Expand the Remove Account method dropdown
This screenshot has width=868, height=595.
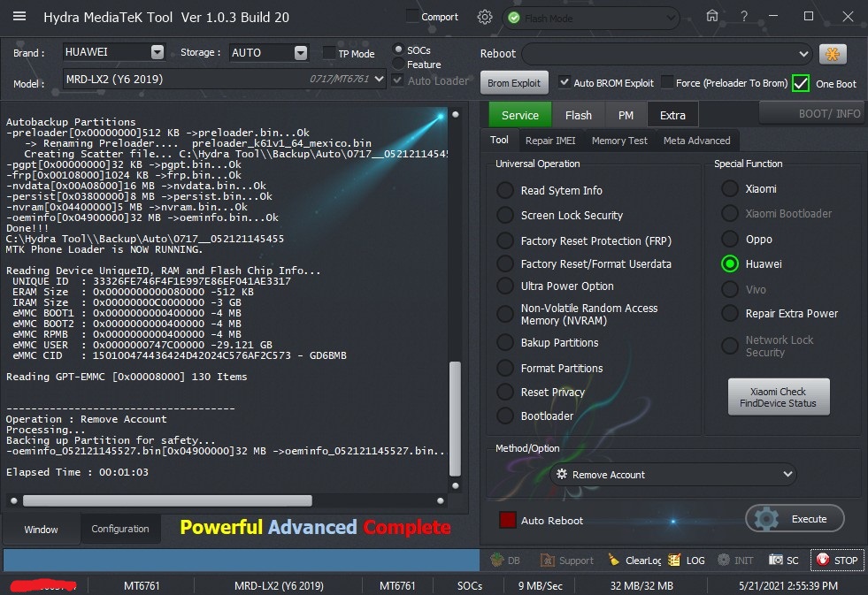tap(788, 475)
